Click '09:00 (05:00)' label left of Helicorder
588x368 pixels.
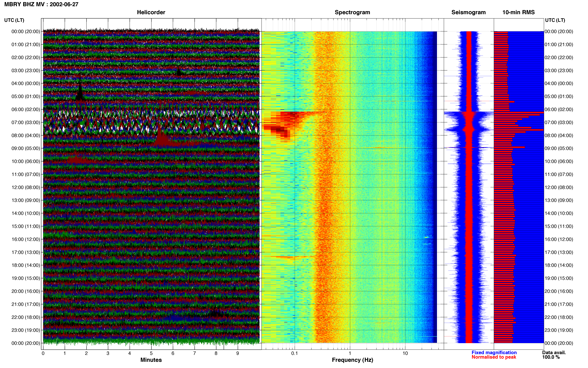tap(26, 148)
